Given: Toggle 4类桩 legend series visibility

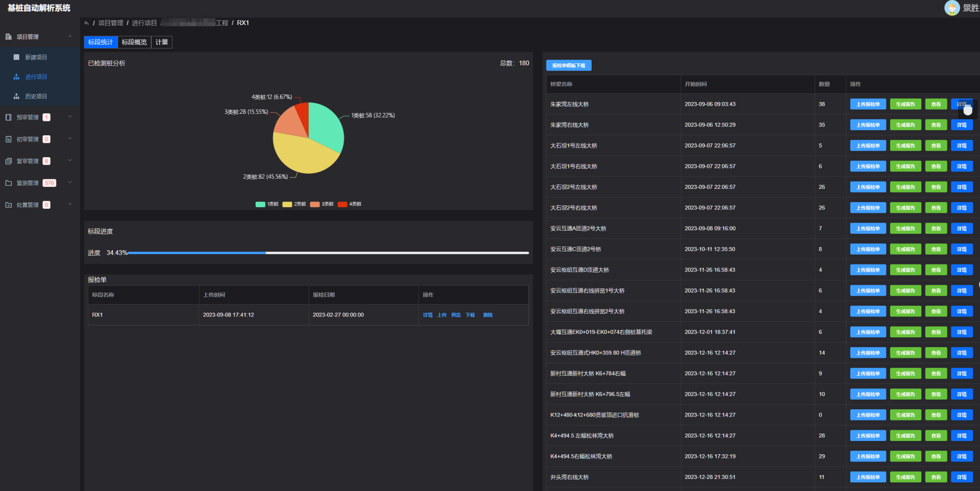Looking at the screenshot, I should pos(349,204).
